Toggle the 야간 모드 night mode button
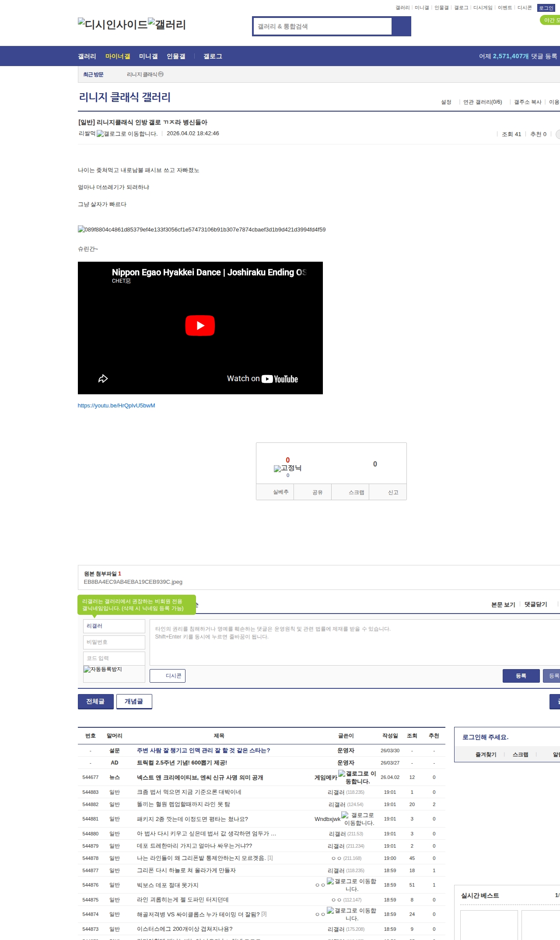560x940 pixels. click(550, 20)
